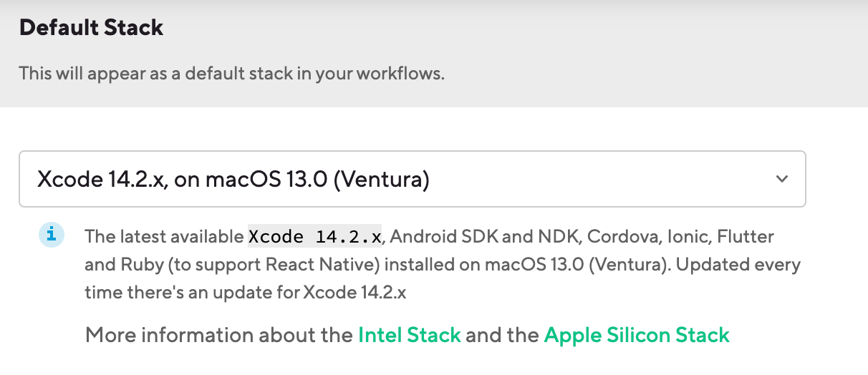Open the Xcode 14.2.x stack dropdown

tap(412, 179)
